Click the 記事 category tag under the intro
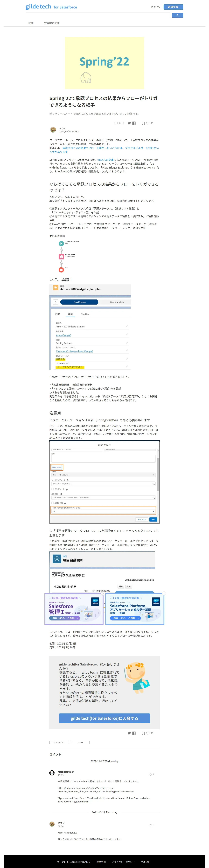The image size is (209, 868). (x=119, y=123)
